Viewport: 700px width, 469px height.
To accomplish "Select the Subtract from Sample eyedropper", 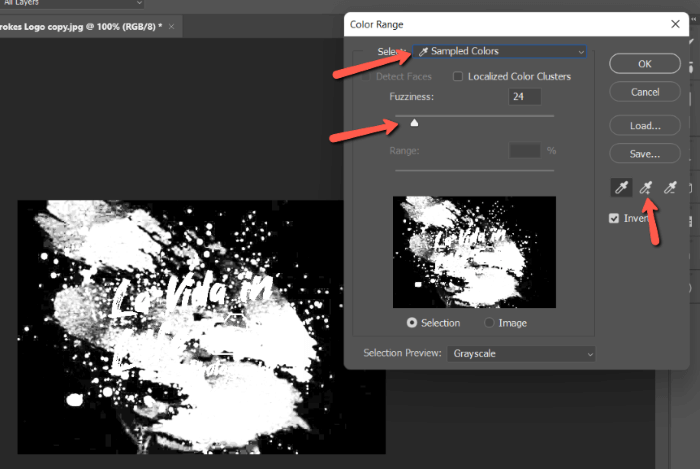I will [x=671, y=187].
